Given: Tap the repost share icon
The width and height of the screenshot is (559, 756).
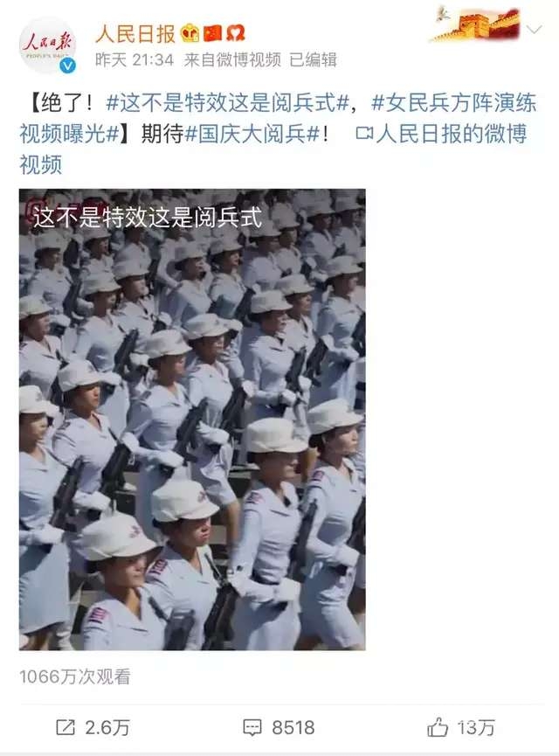Looking at the screenshot, I should tap(66, 727).
